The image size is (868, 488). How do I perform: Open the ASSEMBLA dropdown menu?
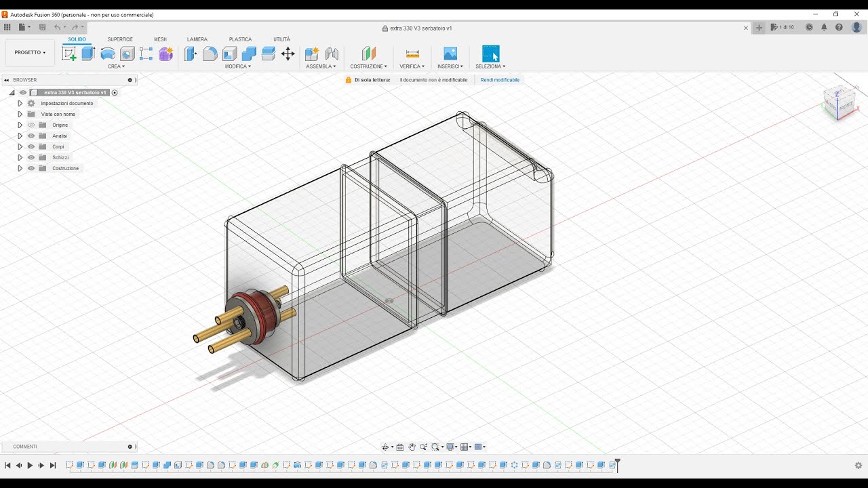pos(321,66)
